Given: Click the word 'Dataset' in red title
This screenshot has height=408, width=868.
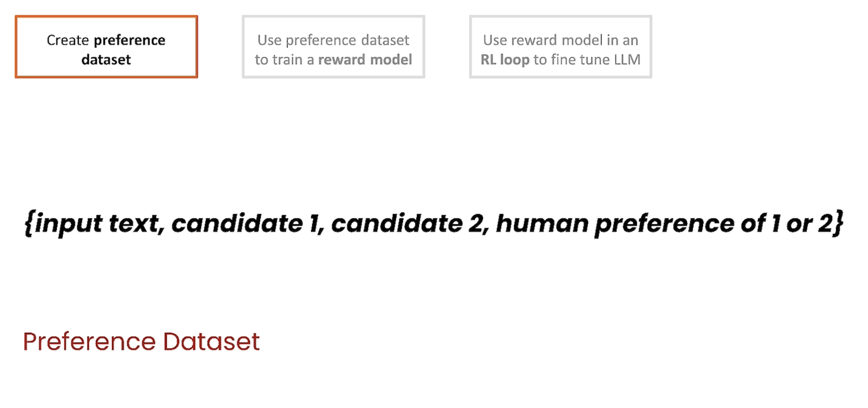Looking at the screenshot, I should tap(212, 341).
